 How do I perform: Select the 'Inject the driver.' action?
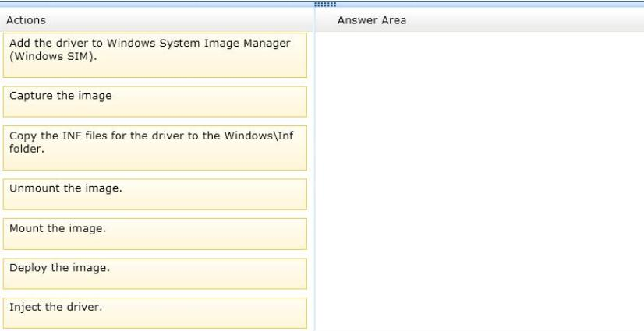[x=155, y=313]
